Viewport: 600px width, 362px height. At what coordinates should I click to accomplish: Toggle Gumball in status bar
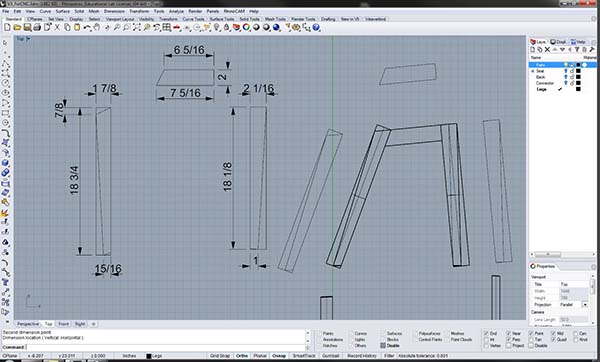(x=331, y=356)
